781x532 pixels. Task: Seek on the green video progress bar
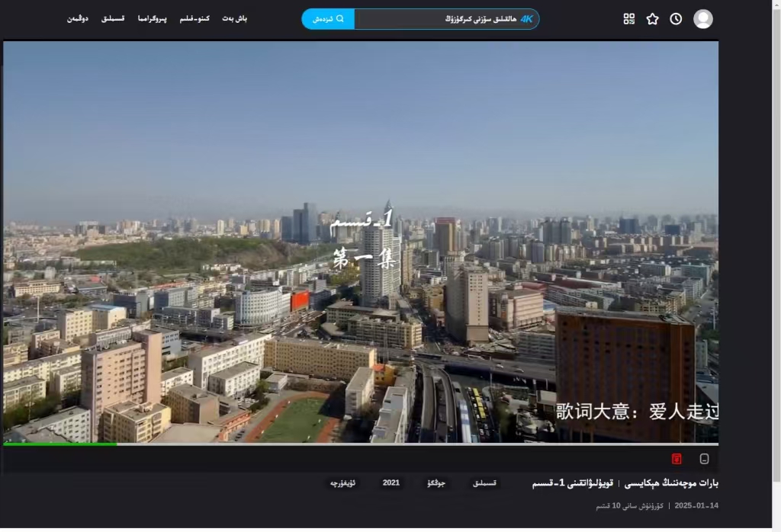click(x=61, y=444)
